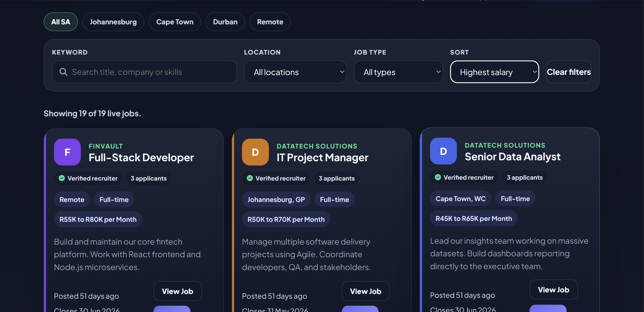This screenshot has height=312, width=644.
Task: View Job for Full-Stack Developer
Action: coord(177,291)
